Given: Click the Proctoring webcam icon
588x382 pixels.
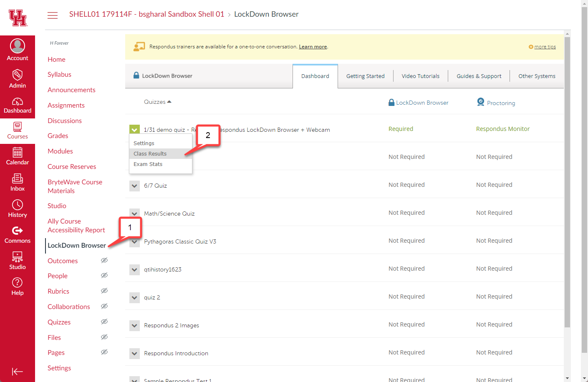Looking at the screenshot, I should point(481,102).
